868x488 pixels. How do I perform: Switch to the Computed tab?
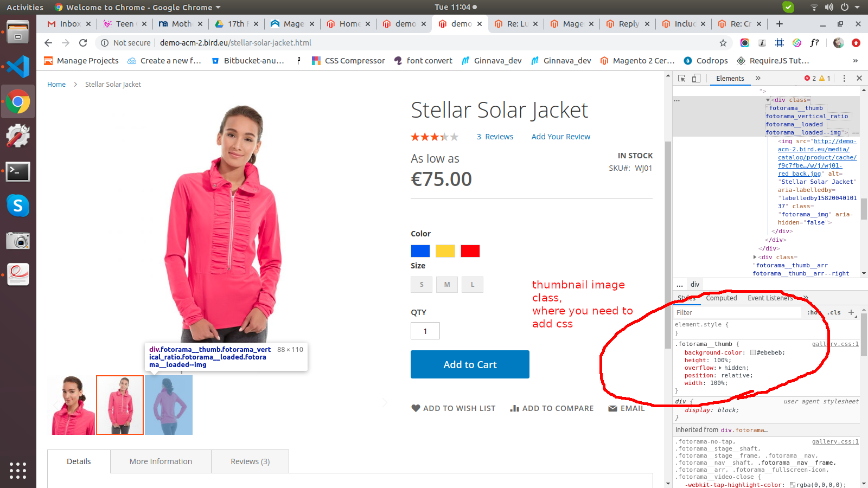[x=722, y=298]
